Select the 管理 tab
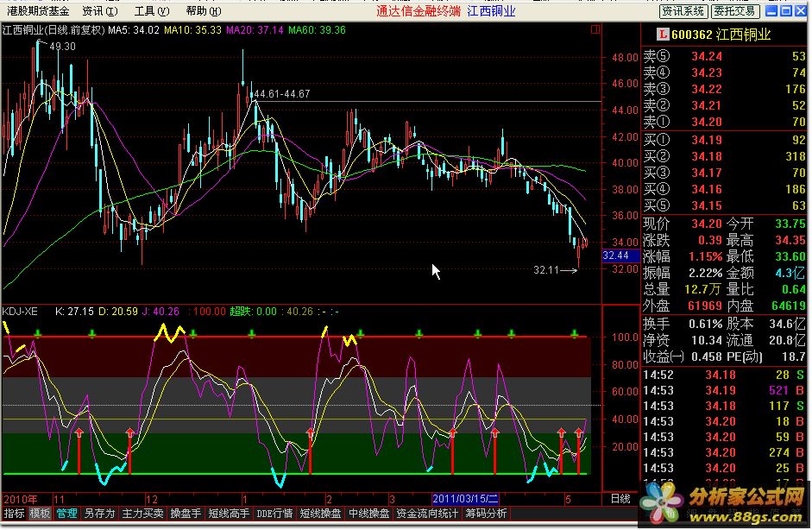Screen dimensions: 812x530 pyautogui.click(x=66, y=514)
